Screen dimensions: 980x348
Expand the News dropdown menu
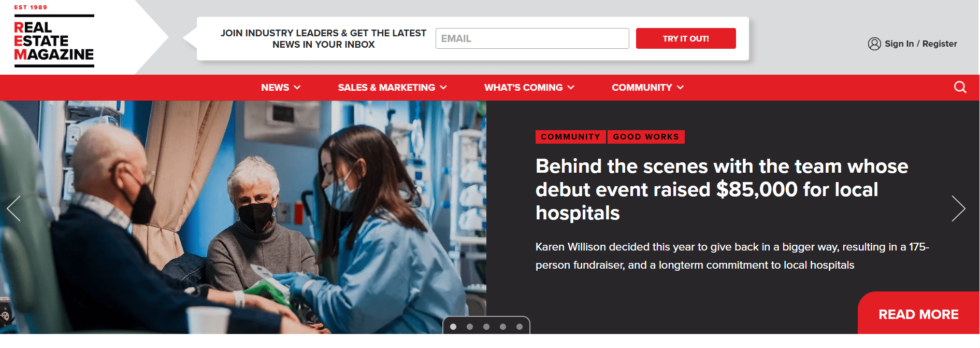(281, 88)
